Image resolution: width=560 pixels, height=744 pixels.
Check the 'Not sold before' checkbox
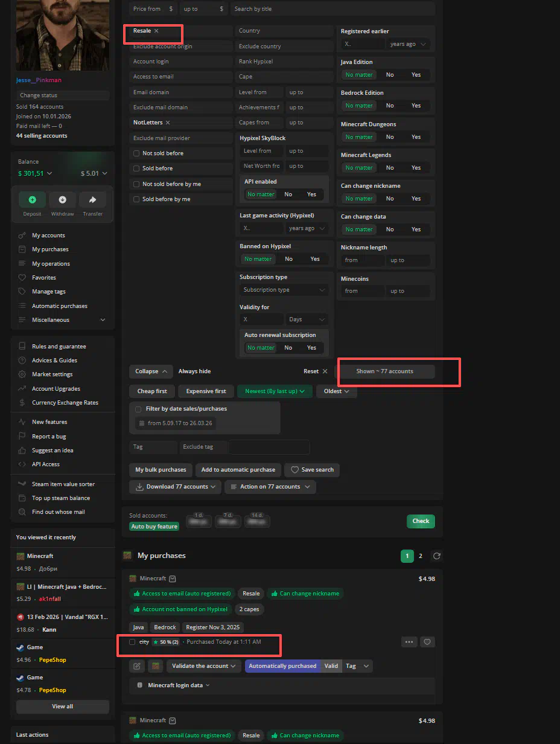coord(136,153)
